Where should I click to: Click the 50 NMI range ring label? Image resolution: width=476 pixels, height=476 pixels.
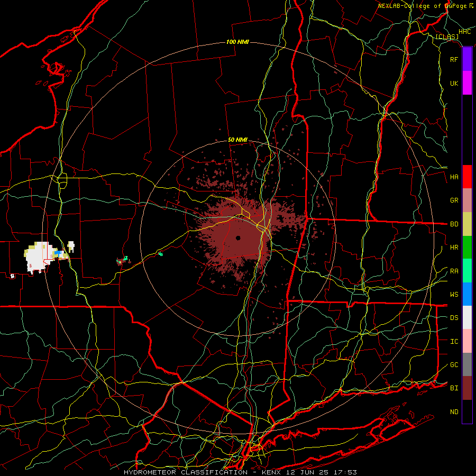(237, 140)
